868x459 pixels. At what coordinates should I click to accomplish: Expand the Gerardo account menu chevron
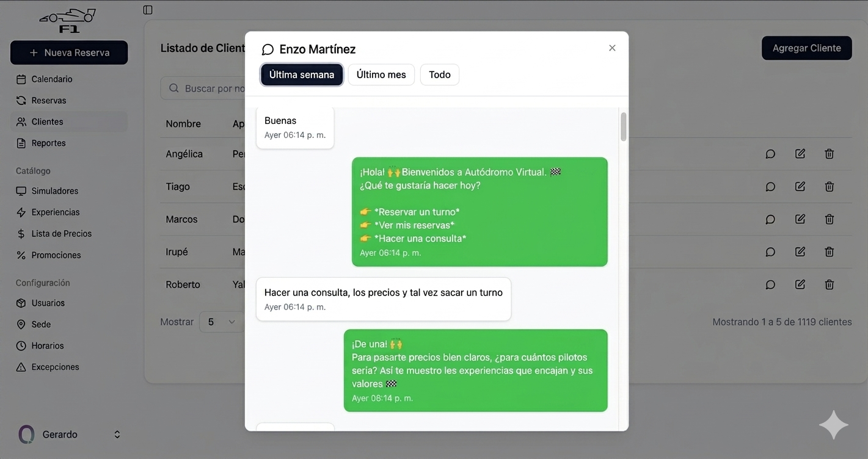pos(117,435)
